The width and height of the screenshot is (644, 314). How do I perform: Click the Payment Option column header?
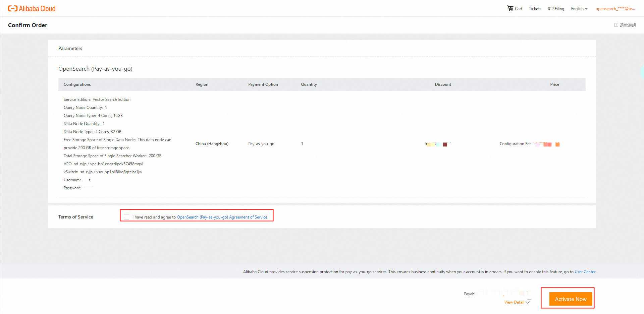click(263, 84)
